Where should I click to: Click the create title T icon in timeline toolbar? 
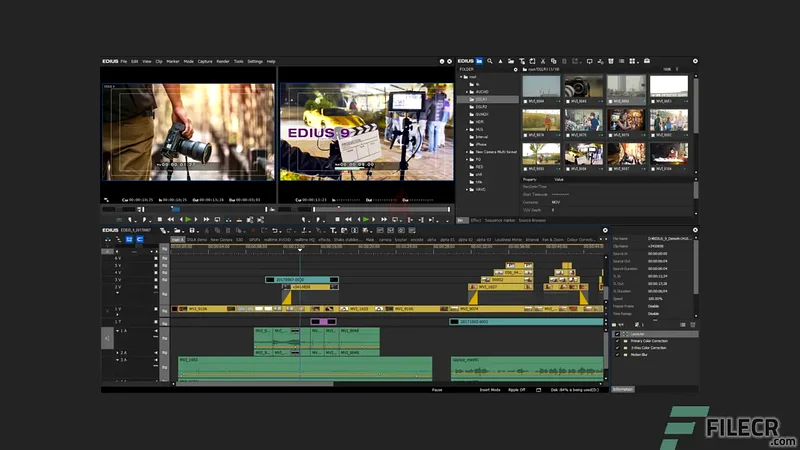333,231
